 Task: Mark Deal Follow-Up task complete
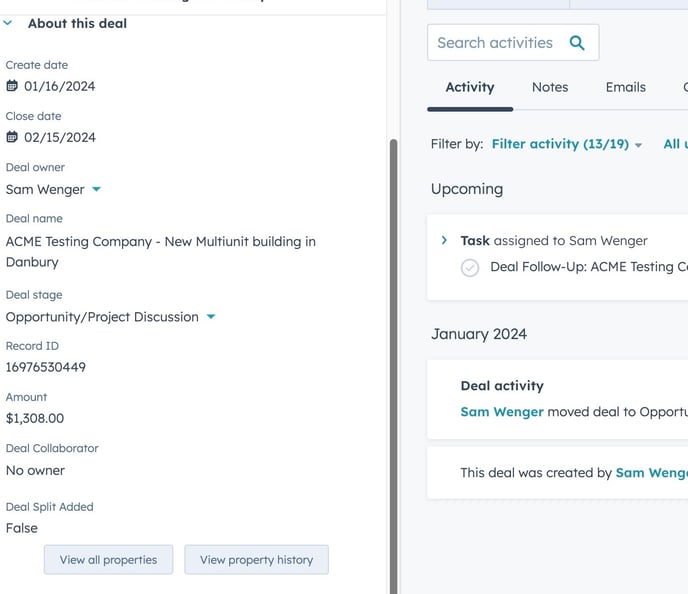(x=470, y=268)
